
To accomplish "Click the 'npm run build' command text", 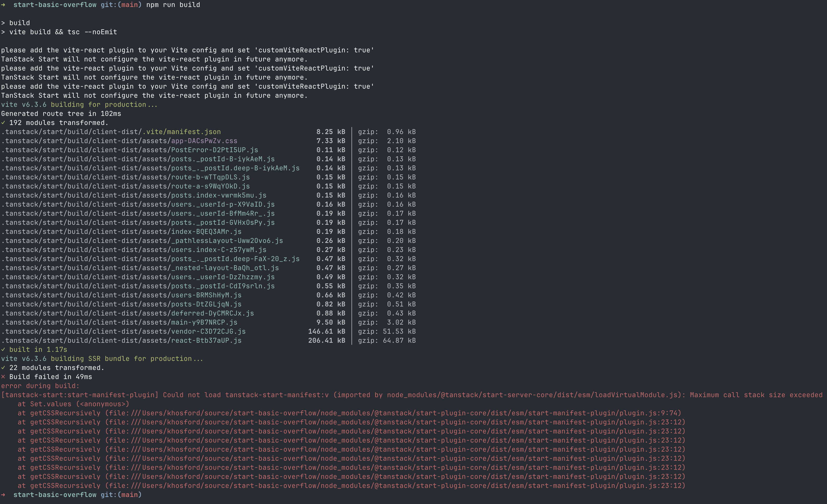I will click(173, 5).
